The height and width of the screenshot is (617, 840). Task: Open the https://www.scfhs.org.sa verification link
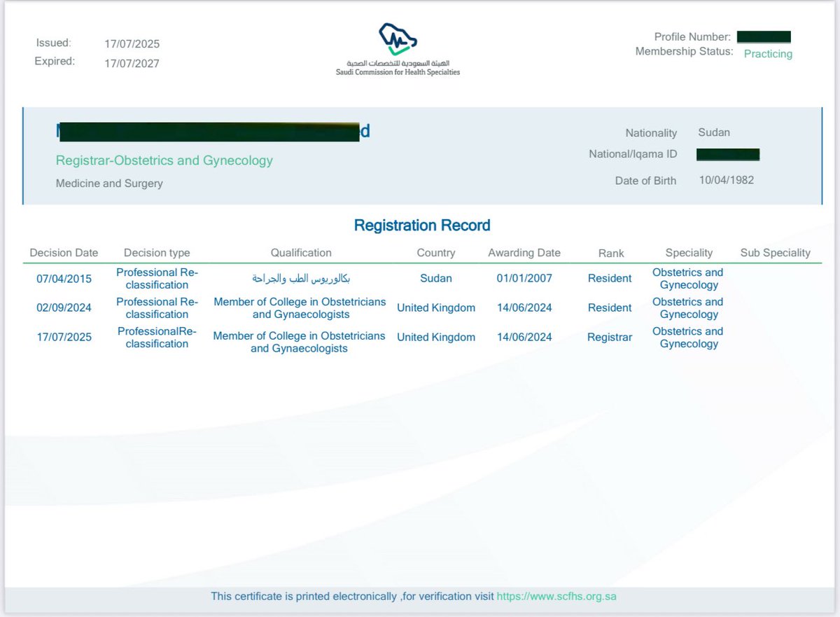pos(556,596)
